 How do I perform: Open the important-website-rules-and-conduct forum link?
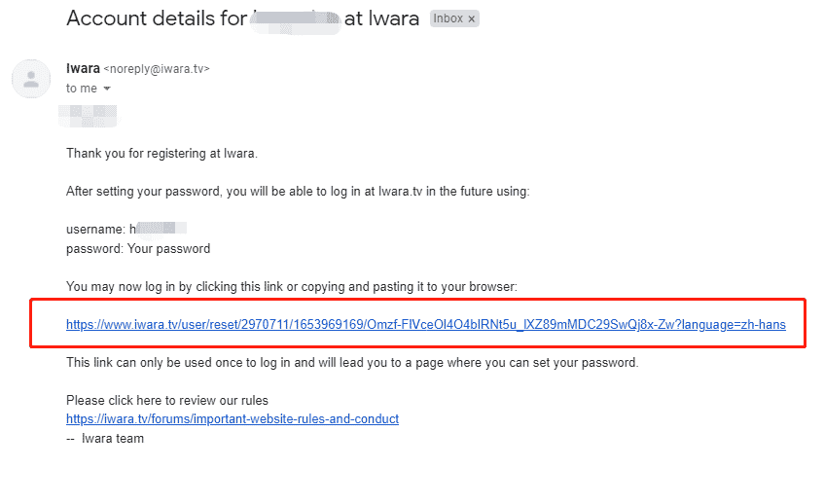(233, 418)
